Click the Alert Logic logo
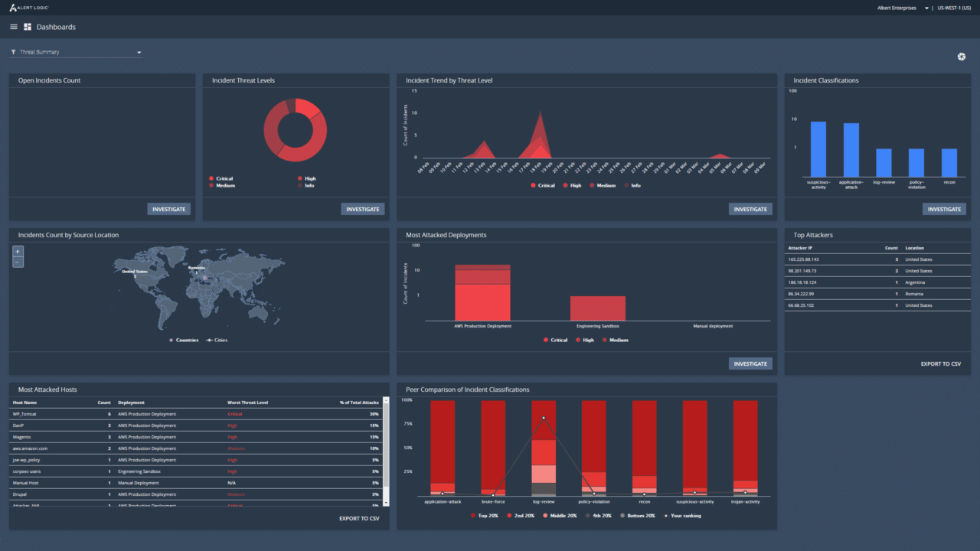Screen dimensions: 980x551 [27, 8]
